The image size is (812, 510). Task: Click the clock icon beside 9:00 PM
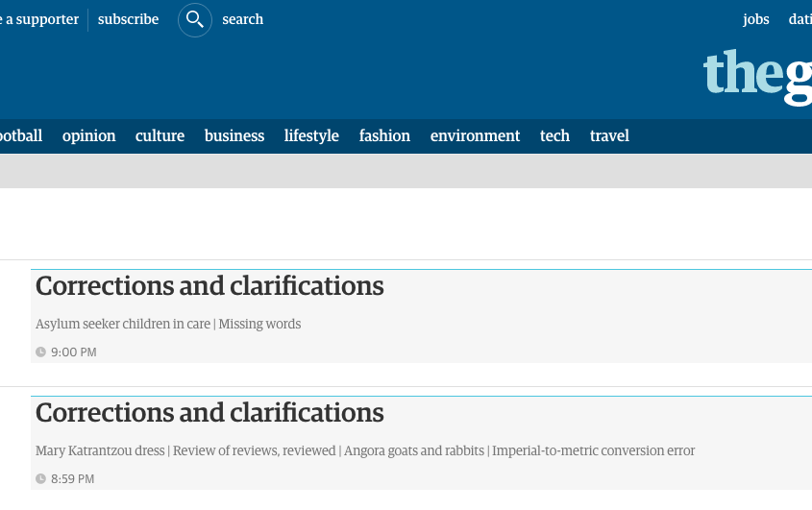point(40,352)
